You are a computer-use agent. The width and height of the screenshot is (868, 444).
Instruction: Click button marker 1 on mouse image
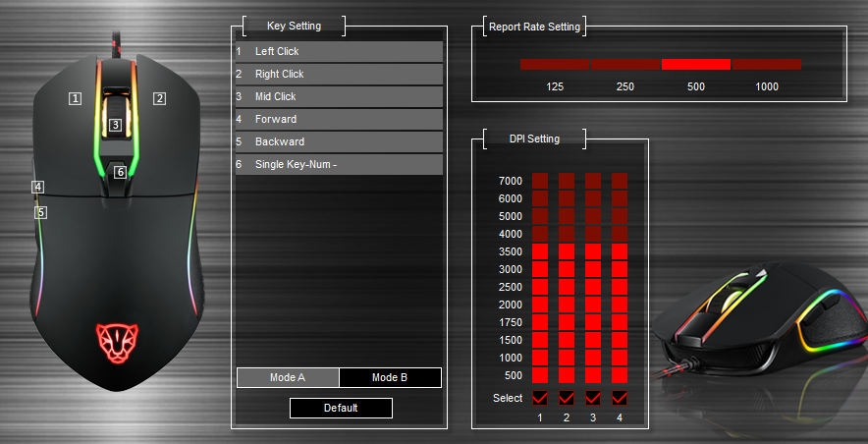tap(76, 98)
